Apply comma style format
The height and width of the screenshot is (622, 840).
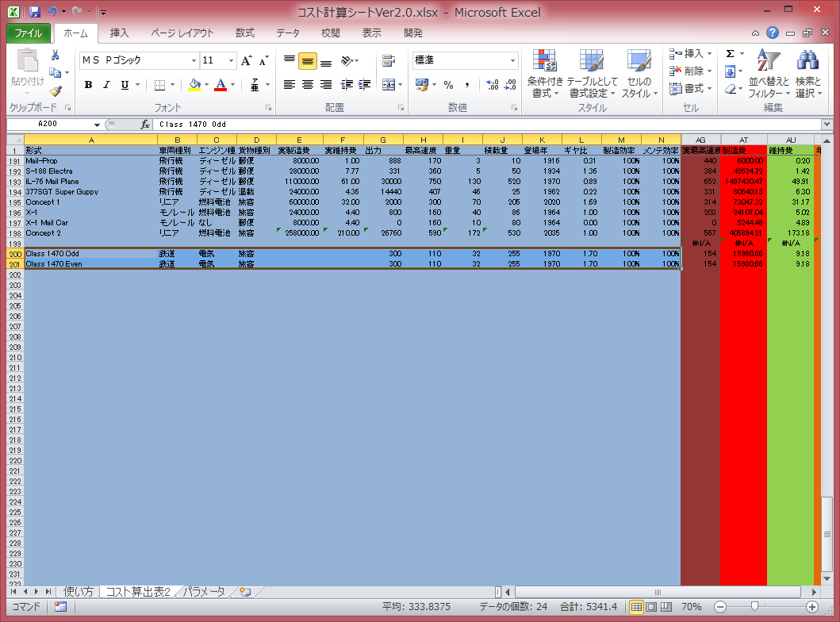click(467, 85)
